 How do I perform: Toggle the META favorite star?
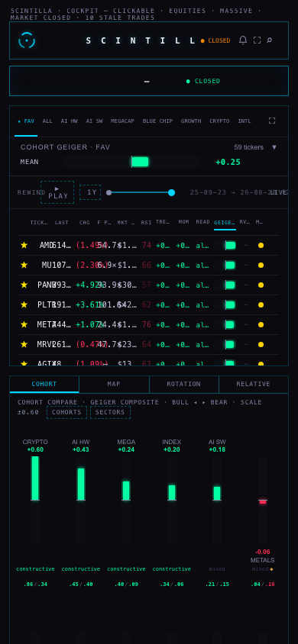tap(24, 324)
